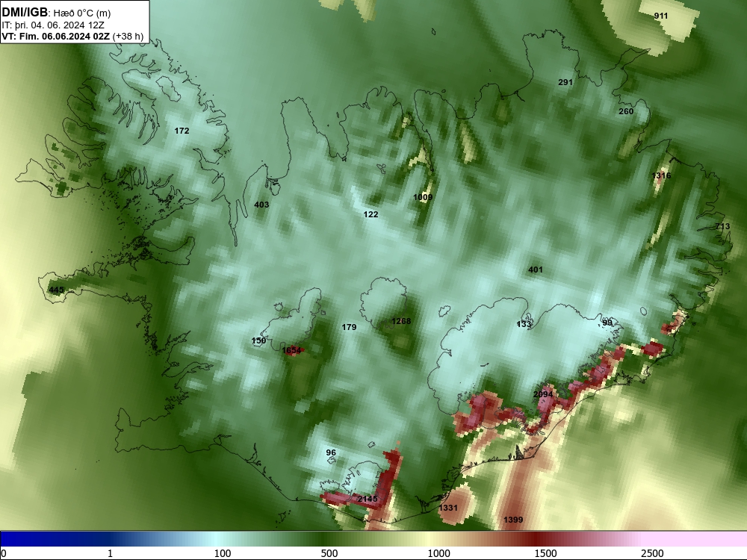Viewport: 747px width, 560px height.
Task: Click the 1399 height value on the map
Action: pos(513,520)
